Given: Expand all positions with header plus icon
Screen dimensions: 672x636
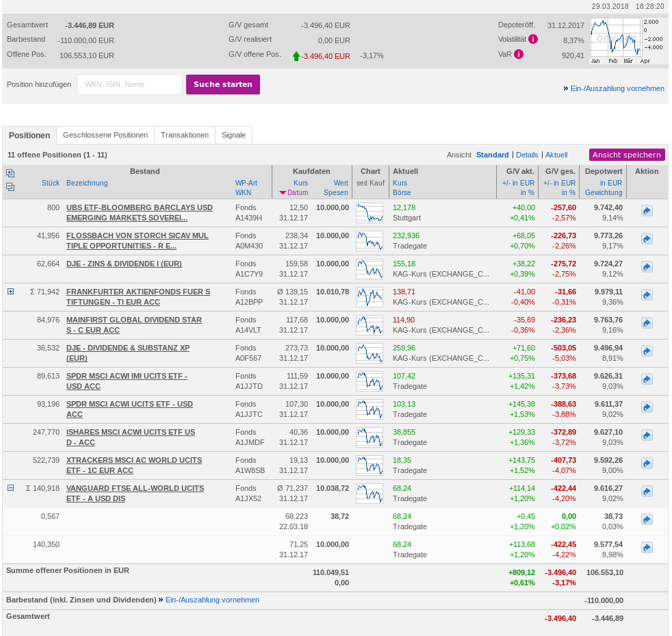Looking at the screenshot, I should pyautogui.click(x=10, y=173).
